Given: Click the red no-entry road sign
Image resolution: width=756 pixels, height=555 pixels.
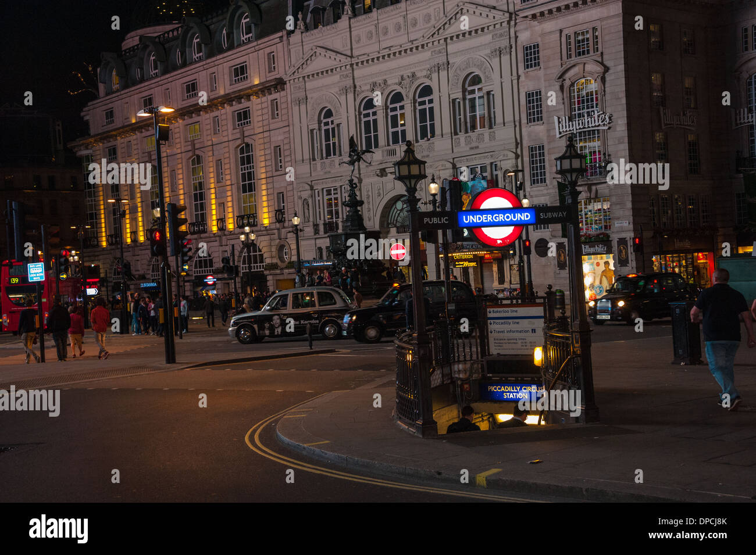Looking at the screenshot, I should [398, 252].
